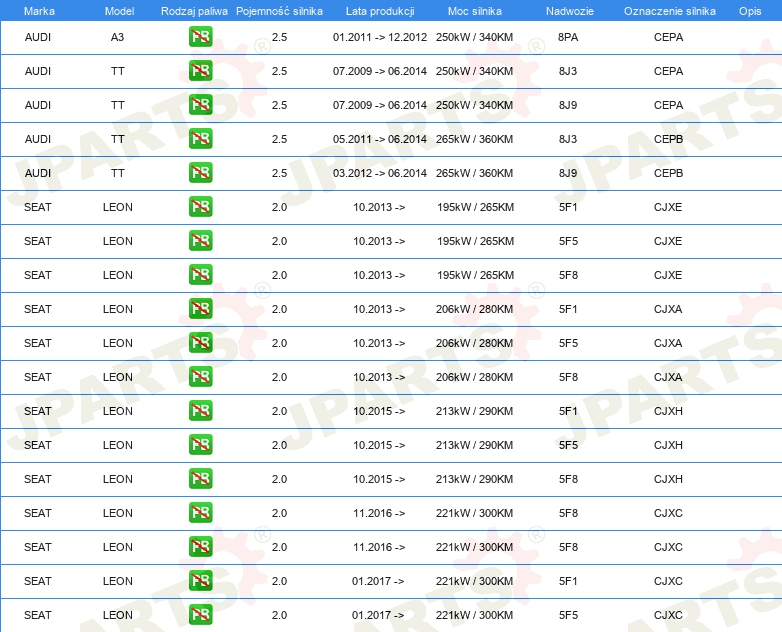
Task: Select the CJXA engine code in the 5F5 row
Action: pos(668,343)
